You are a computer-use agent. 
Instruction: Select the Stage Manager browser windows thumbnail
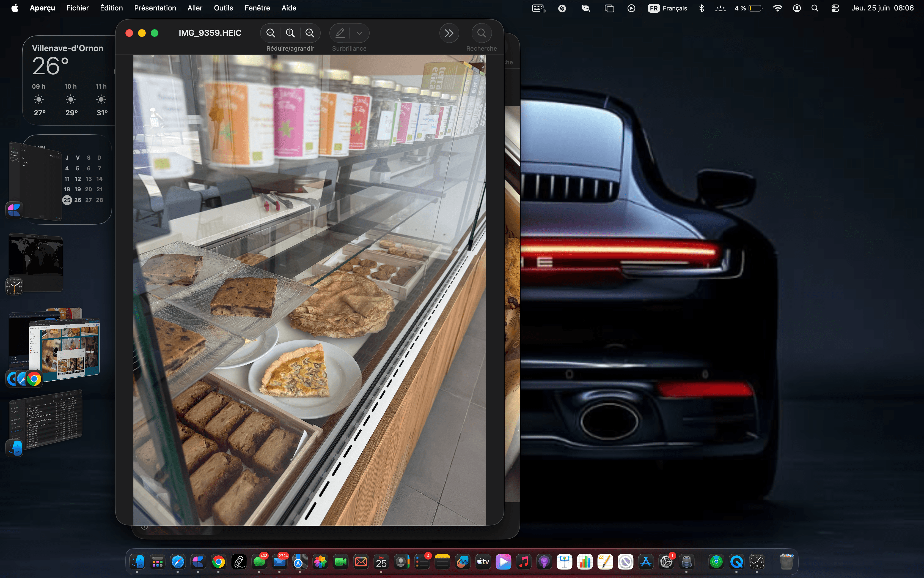pos(54,346)
